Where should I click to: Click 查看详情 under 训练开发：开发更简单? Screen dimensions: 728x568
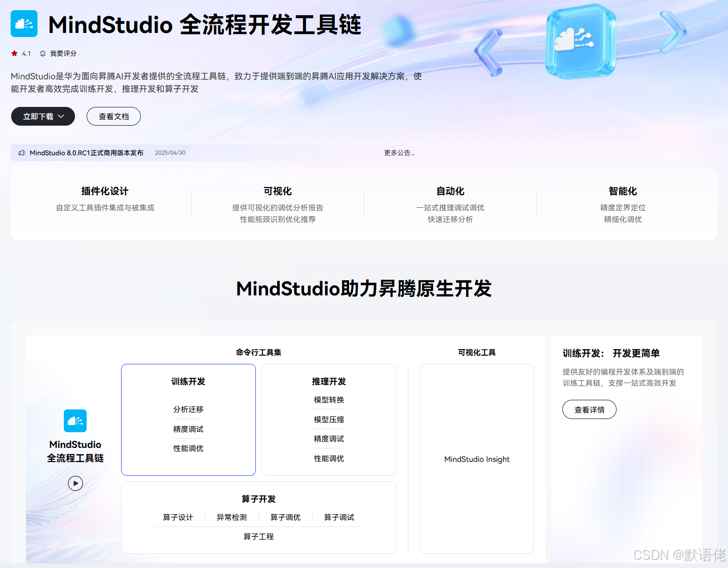coord(589,409)
